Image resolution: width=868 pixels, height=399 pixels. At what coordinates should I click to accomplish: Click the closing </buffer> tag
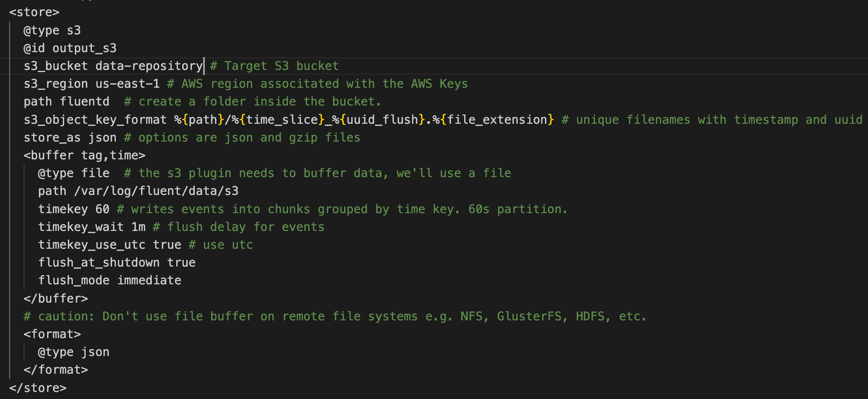(56, 298)
